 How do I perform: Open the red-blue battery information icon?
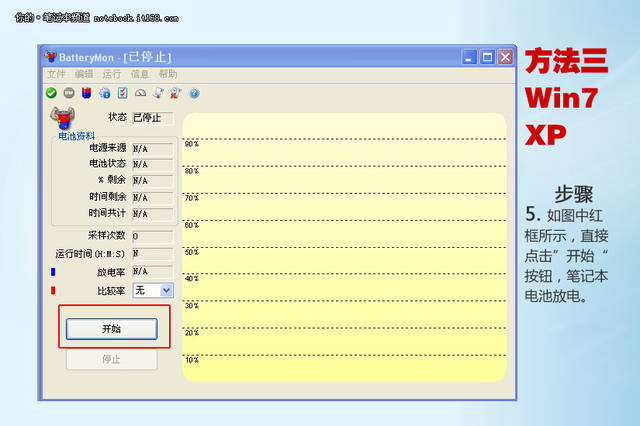[x=87, y=93]
